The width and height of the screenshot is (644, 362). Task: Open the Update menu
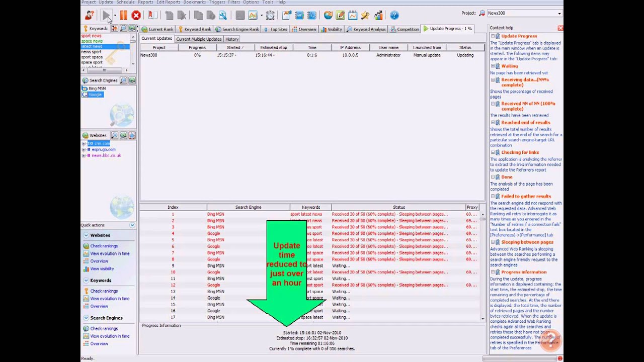click(106, 2)
